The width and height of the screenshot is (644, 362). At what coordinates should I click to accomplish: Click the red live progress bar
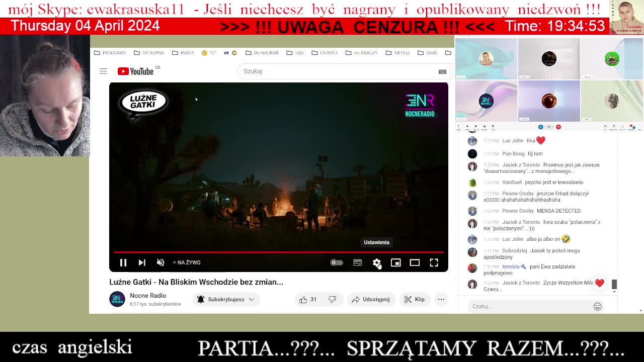278,252
